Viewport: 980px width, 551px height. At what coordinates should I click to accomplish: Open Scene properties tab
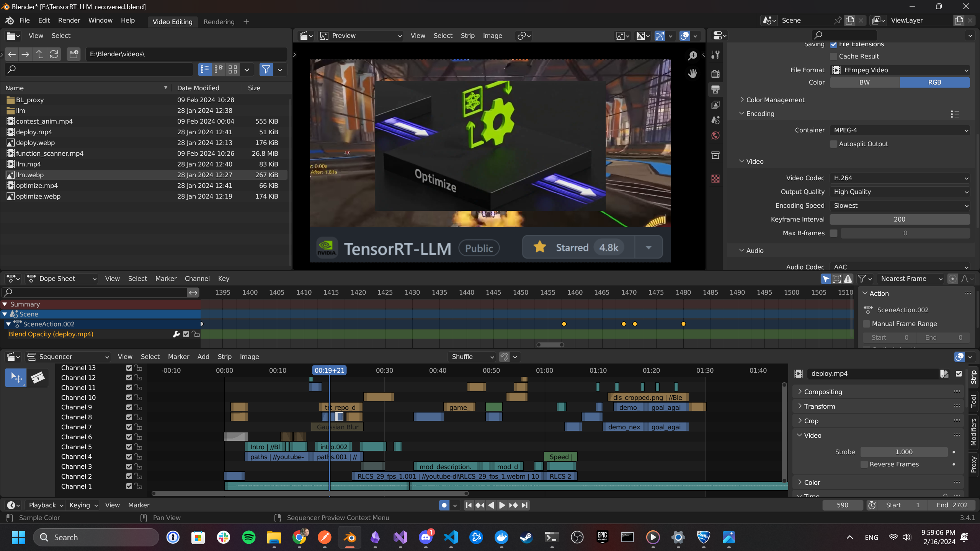pyautogui.click(x=715, y=120)
